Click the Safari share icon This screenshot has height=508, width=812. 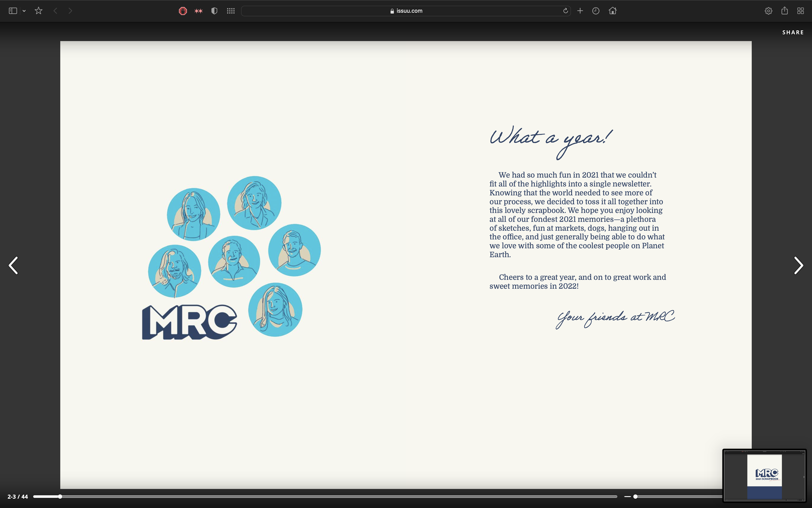pos(785,11)
